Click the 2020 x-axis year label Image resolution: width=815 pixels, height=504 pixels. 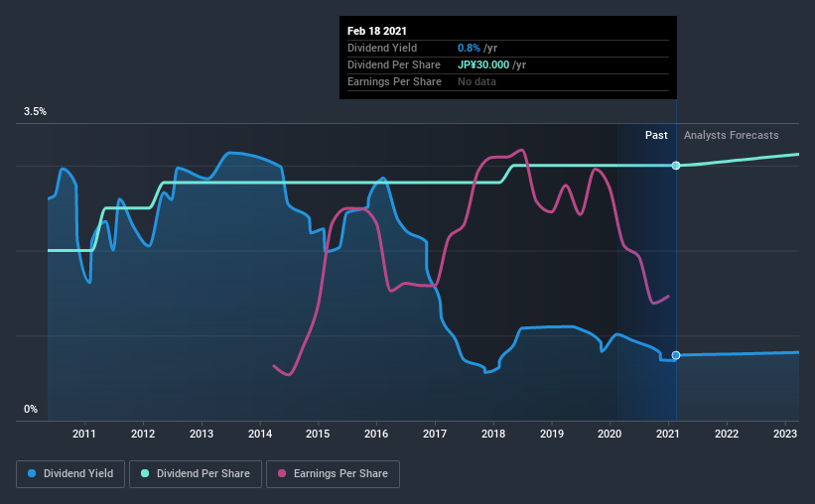(610, 434)
